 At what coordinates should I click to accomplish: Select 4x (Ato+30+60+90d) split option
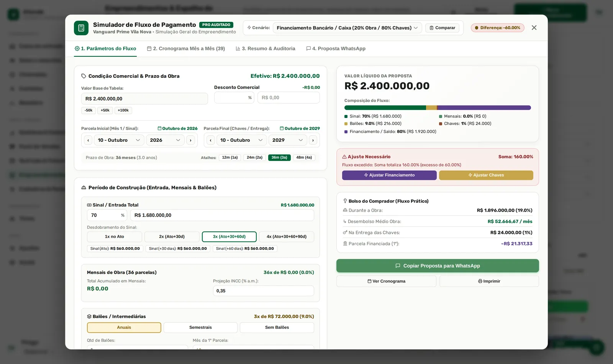pos(287,237)
